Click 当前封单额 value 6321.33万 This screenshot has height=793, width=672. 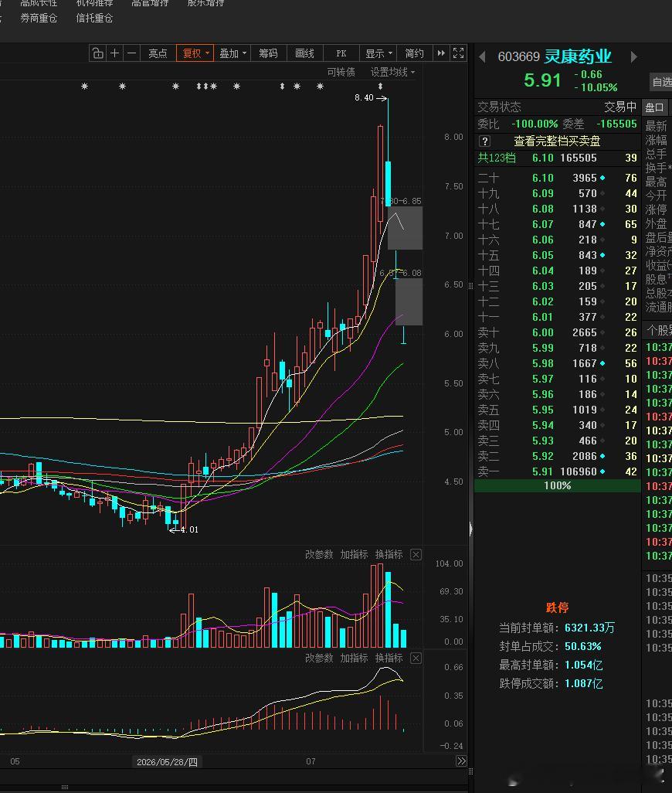tap(589, 628)
